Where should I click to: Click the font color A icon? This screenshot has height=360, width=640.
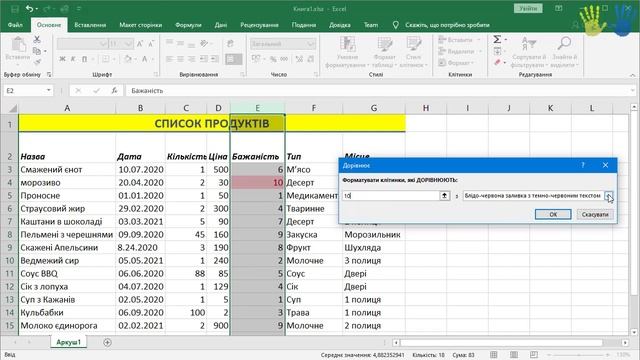pyautogui.click(x=144, y=59)
